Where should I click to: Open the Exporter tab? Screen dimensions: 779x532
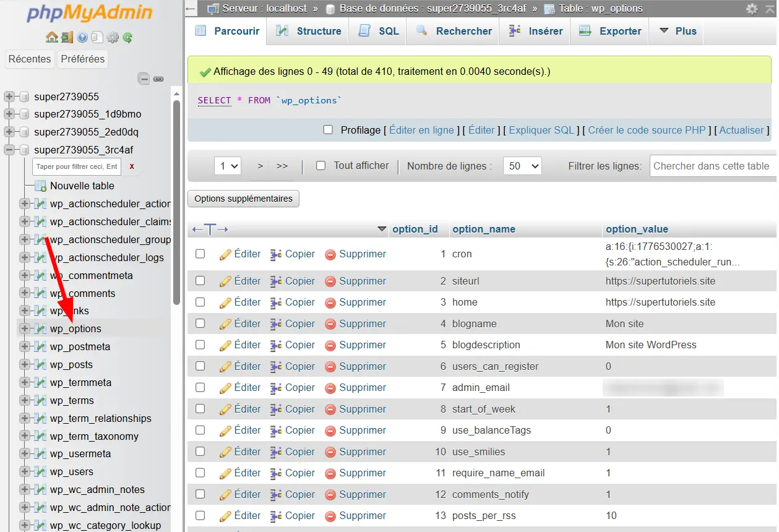pyautogui.click(x=609, y=31)
